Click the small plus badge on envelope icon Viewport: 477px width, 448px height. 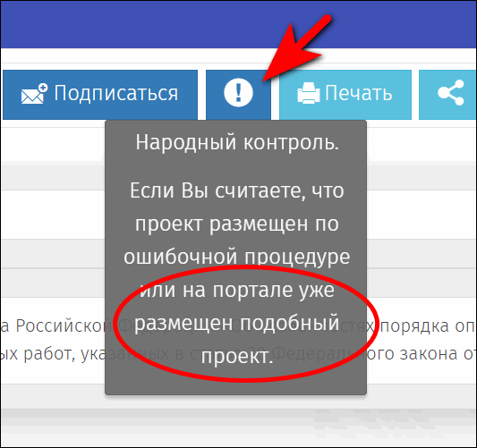click(43, 89)
